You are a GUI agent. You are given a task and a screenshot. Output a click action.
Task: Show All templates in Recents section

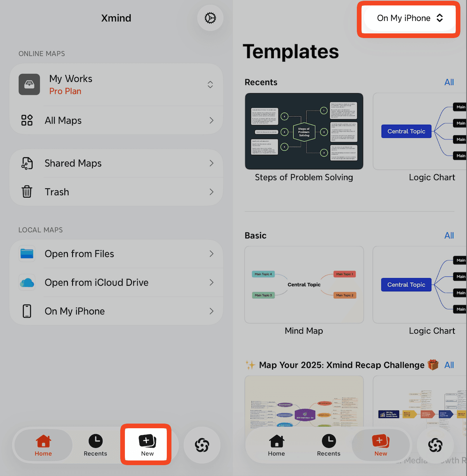[449, 82]
